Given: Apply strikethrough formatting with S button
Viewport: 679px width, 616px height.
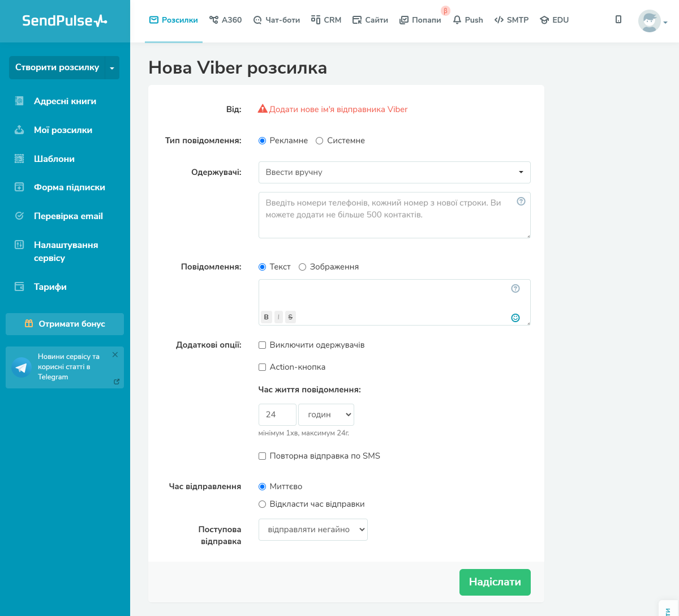Looking at the screenshot, I should click(290, 317).
